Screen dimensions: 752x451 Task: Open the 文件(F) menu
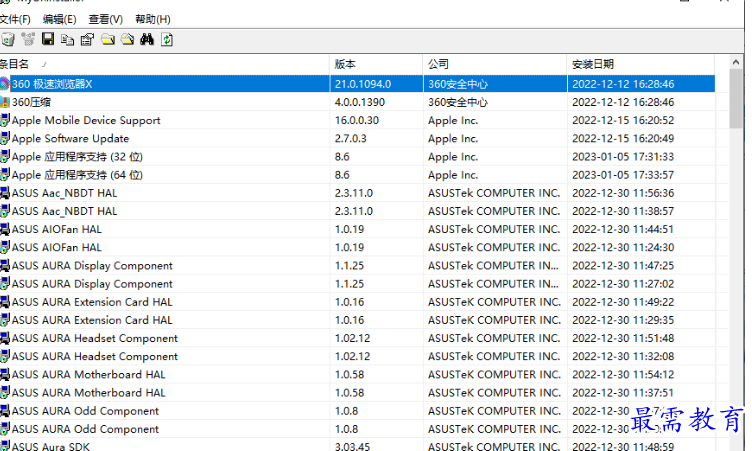[x=15, y=19]
